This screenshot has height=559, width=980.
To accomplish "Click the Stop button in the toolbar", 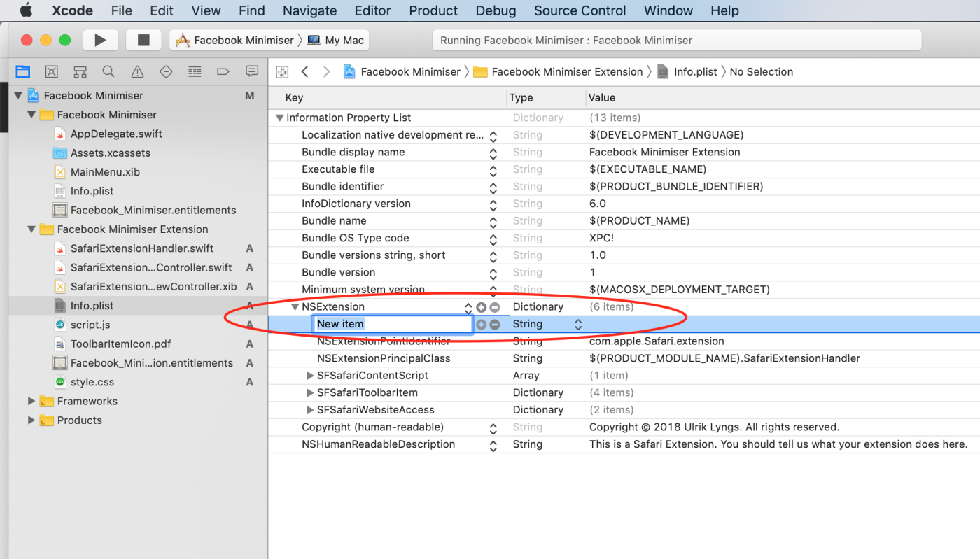I will [x=143, y=40].
